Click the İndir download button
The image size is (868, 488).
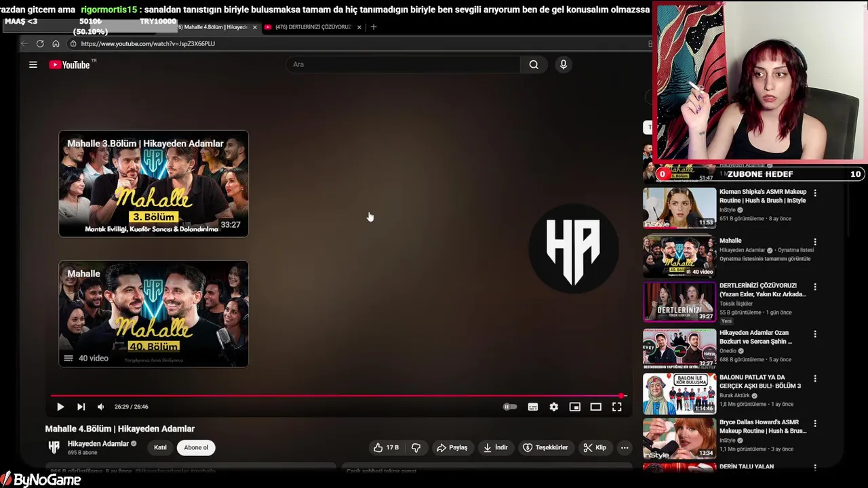(x=495, y=447)
